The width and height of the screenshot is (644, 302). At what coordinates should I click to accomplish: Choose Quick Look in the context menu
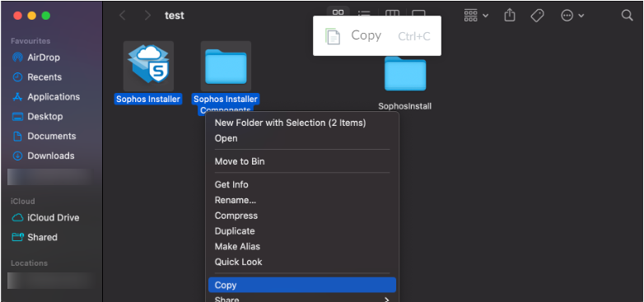pyautogui.click(x=238, y=262)
